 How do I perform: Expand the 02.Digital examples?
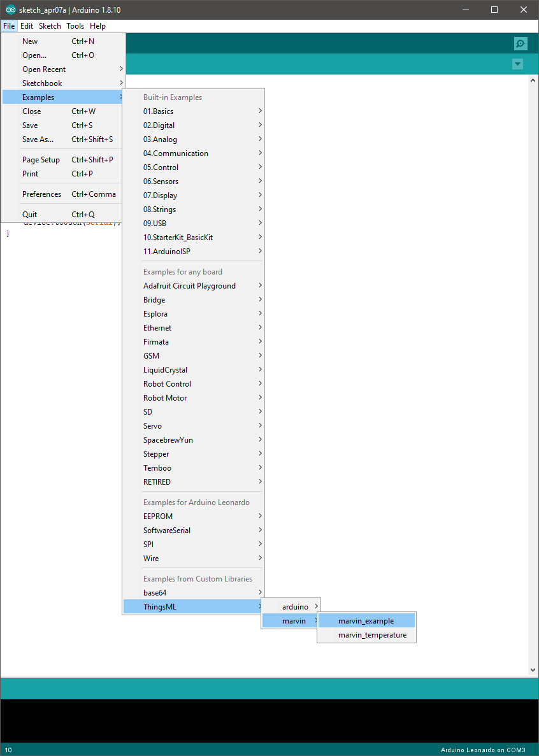point(193,125)
